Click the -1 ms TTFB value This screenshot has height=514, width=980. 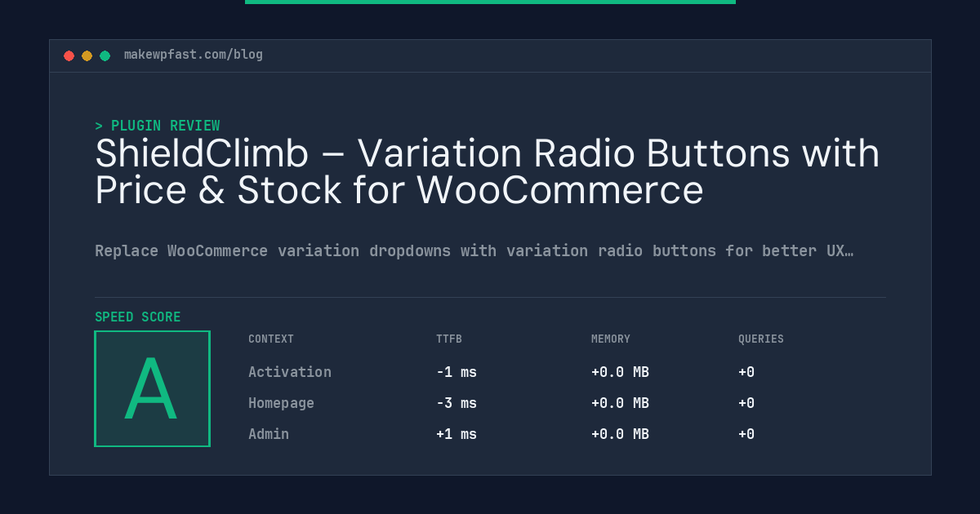pos(457,372)
